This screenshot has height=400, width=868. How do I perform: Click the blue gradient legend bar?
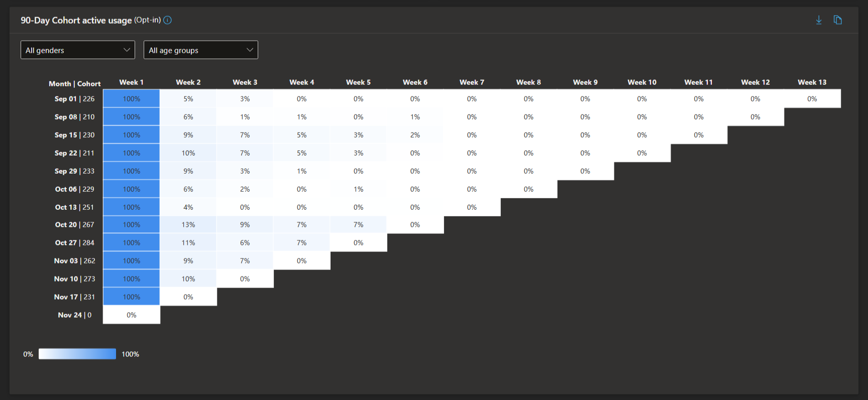pyautogui.click(x=77, y=354)
